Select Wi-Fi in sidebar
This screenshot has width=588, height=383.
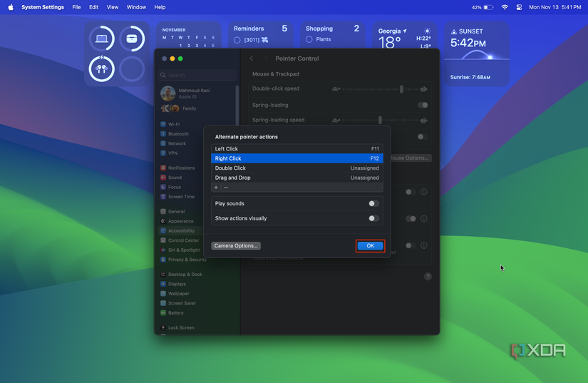(x=170, y=124)
